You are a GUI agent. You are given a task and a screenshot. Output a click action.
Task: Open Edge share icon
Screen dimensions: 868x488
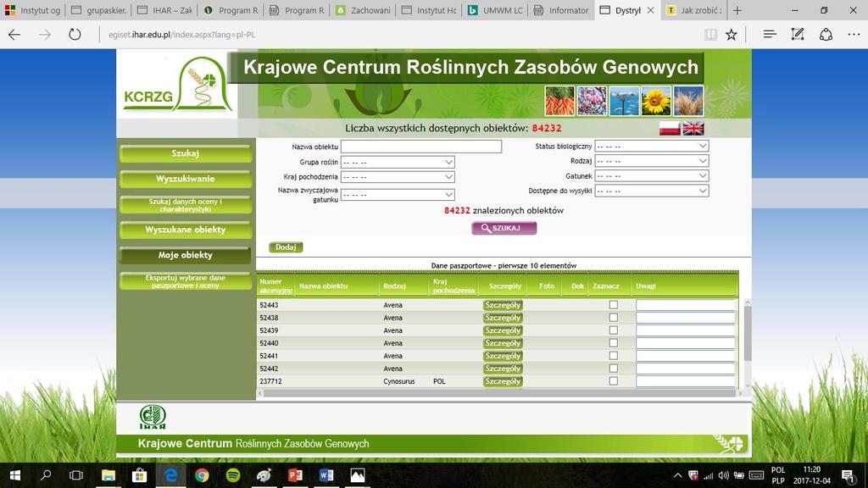click(826, 34)
